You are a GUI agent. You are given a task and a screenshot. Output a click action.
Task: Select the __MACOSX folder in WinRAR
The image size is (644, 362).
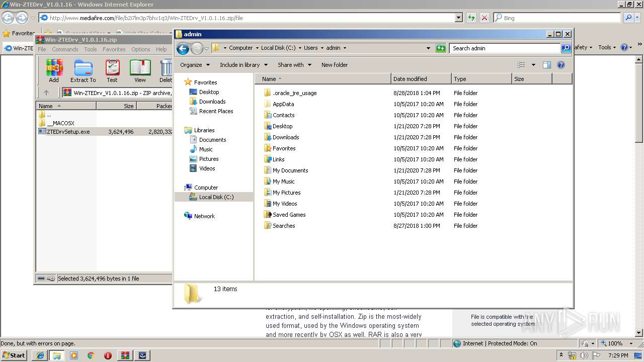click(x=60, y=123)
